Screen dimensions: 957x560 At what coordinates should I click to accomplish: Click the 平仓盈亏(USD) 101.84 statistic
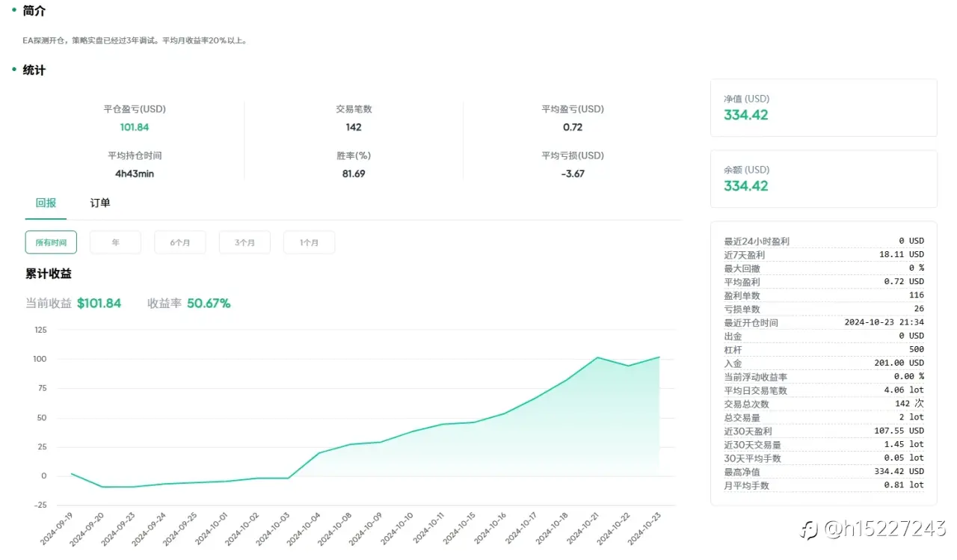135,118
